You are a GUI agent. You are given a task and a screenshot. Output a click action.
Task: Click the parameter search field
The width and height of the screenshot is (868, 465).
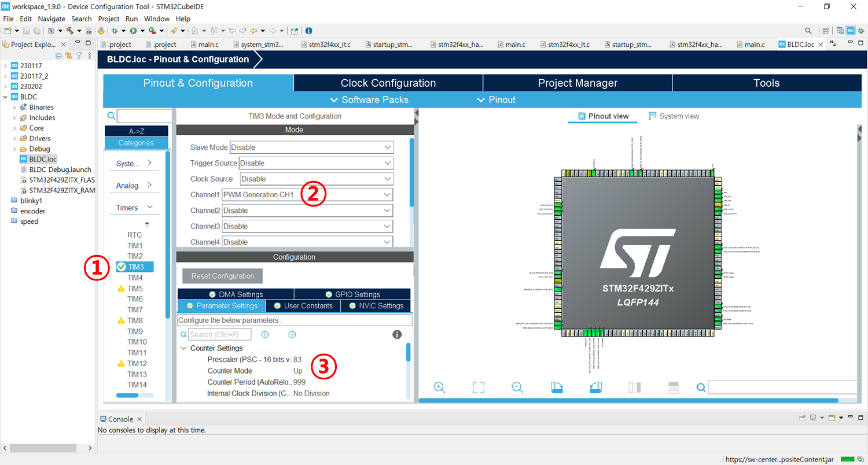220,334
